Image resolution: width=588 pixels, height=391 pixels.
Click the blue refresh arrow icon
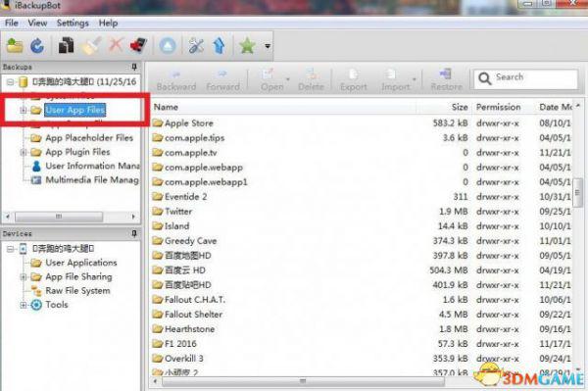point(37,46)
